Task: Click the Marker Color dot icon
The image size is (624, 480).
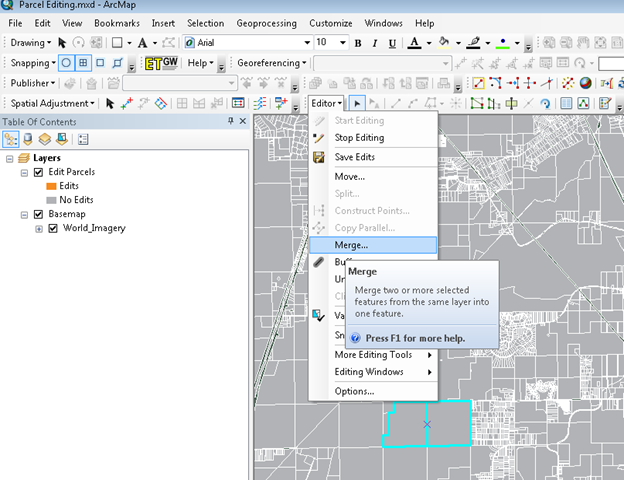Action: (x=503, y=43)
